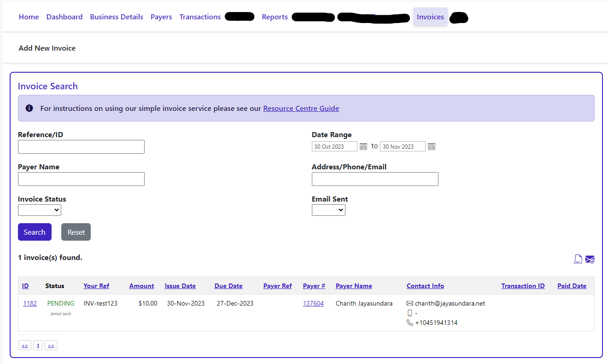The height and width of the screenshot is (364, 608).
Task: Open the end date calendar picker icon
Action: [x=431, y=146]
